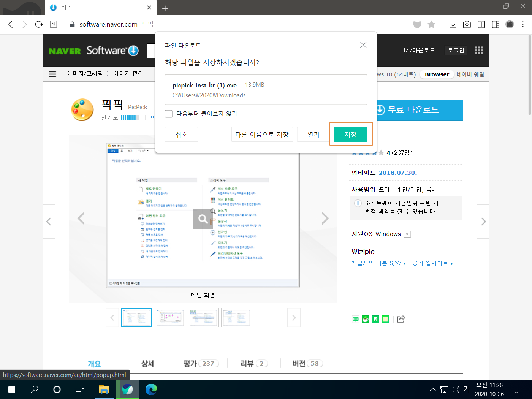This screenshot has width=532, height=399.
Task: Expand the 지원OS Windows dropdown
Action: click(407, 234)
